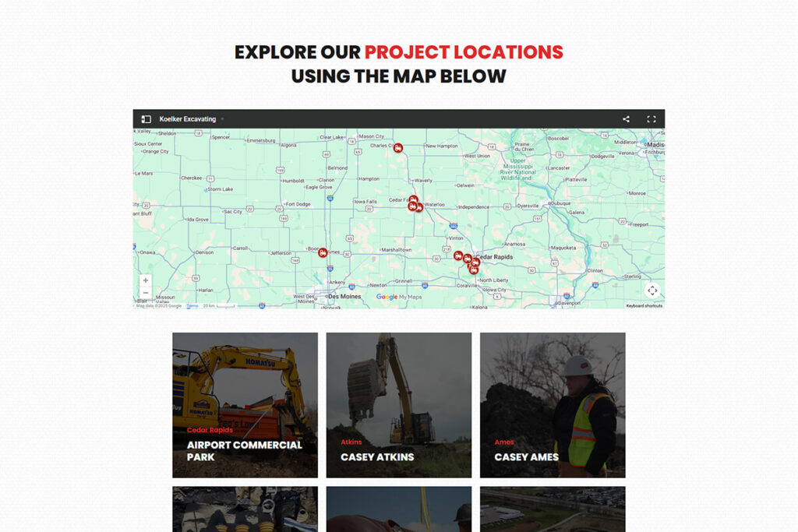798x532 pixels.
Task: Open the map in fullscreen view
Action: 651,119
